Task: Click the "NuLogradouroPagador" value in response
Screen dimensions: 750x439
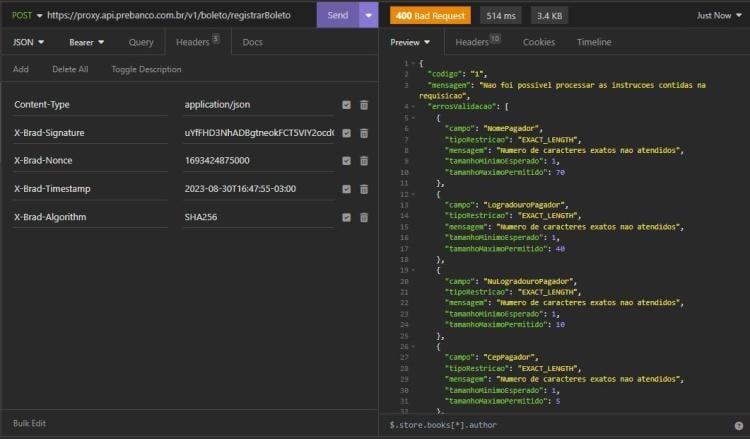Action: coord(528,281)
